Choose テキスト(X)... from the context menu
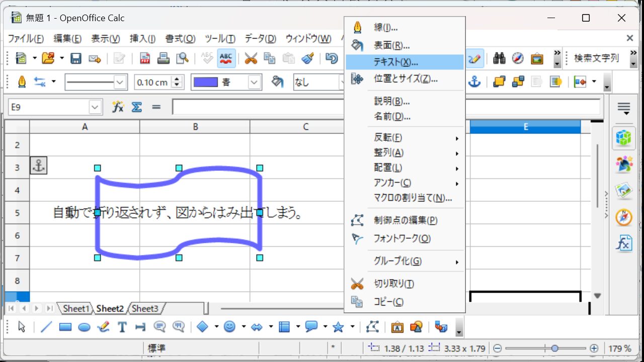 (405, 62)
